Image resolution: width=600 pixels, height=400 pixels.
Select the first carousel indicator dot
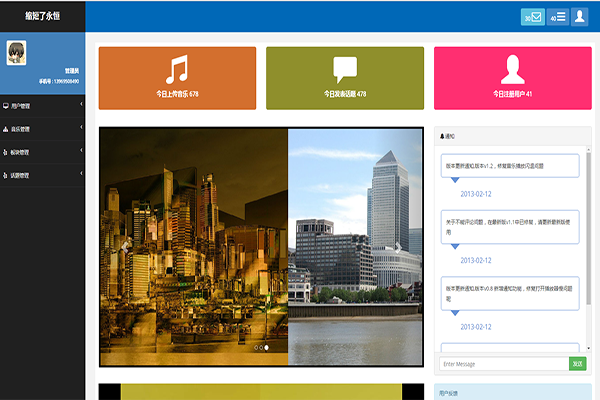(256, 348)
